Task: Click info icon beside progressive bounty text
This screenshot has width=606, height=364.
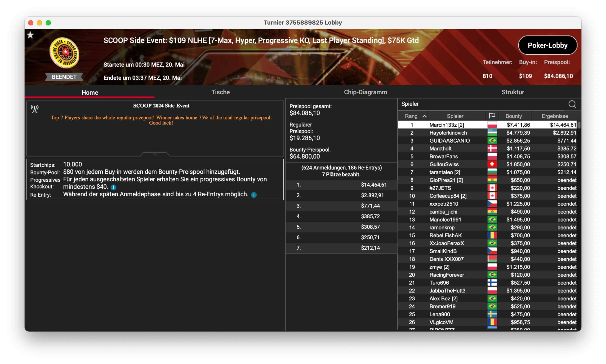Action: pos(113,187)
